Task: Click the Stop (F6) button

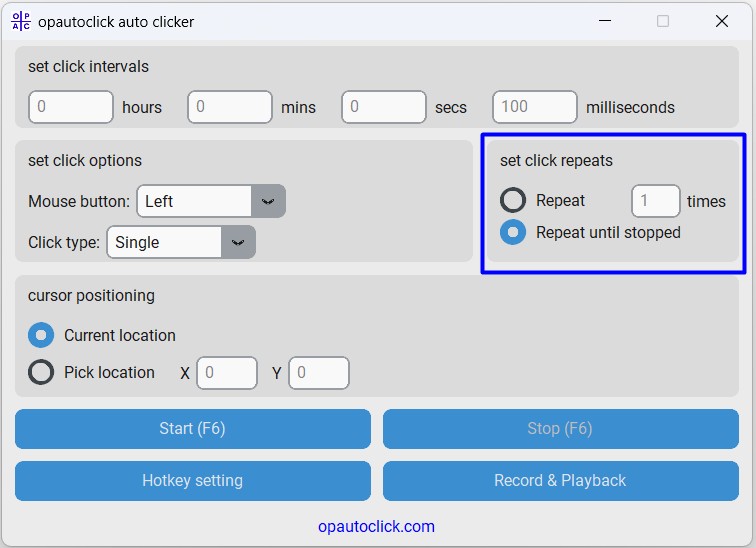Action: tap(561, 428)
